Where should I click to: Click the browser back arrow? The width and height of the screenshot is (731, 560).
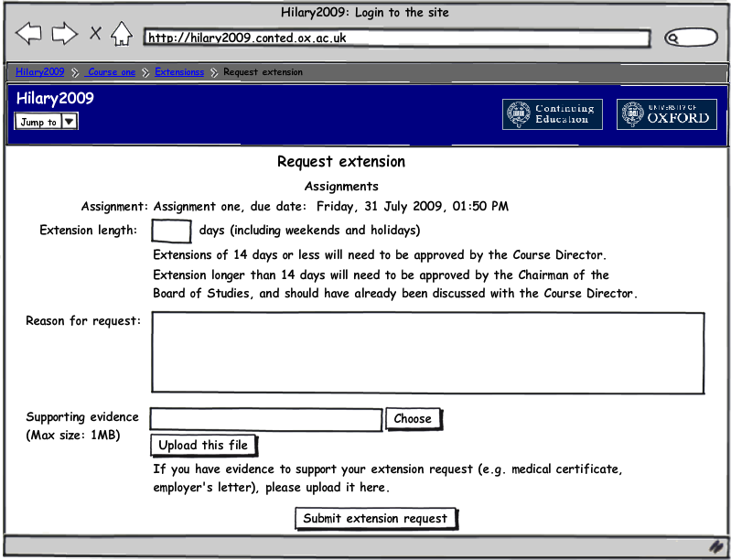point(29,35)
